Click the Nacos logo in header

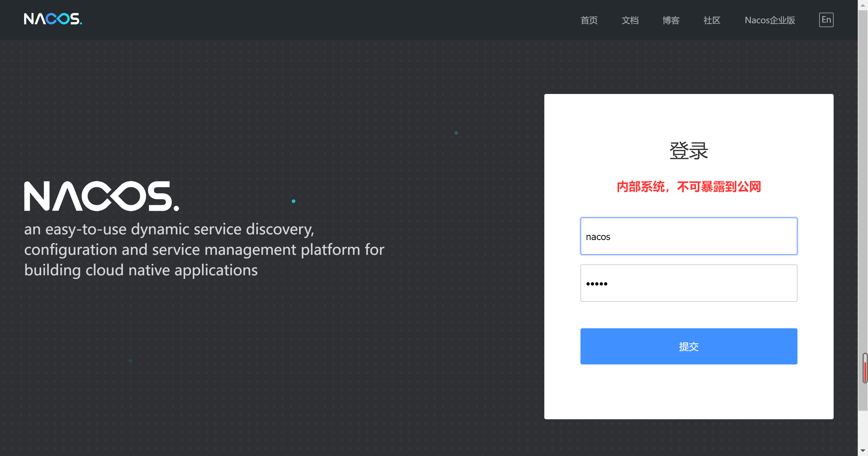53,19
